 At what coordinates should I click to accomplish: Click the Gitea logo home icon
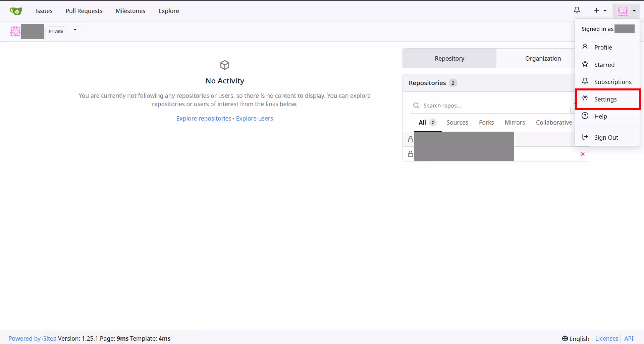[16, 11]
